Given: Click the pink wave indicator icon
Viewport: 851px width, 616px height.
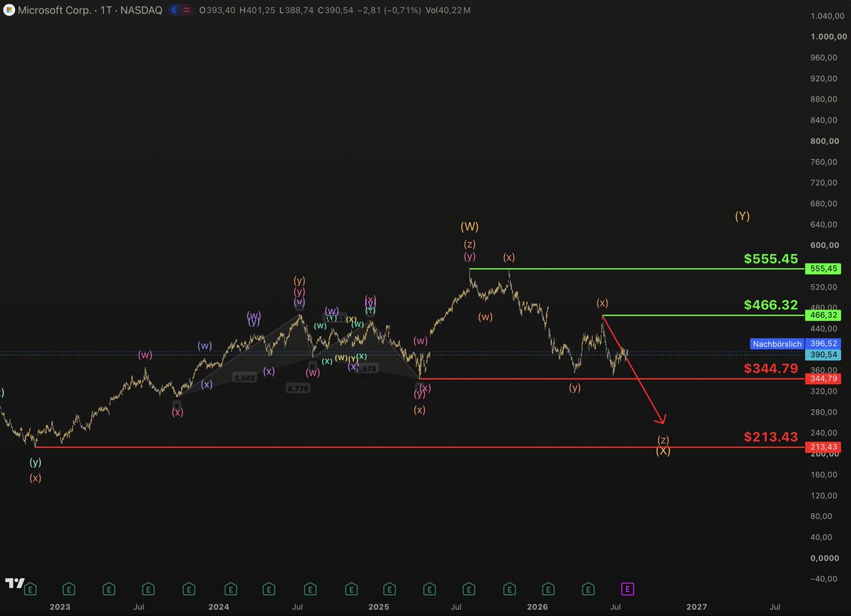Looking at the screenshot, I should 186,11.
